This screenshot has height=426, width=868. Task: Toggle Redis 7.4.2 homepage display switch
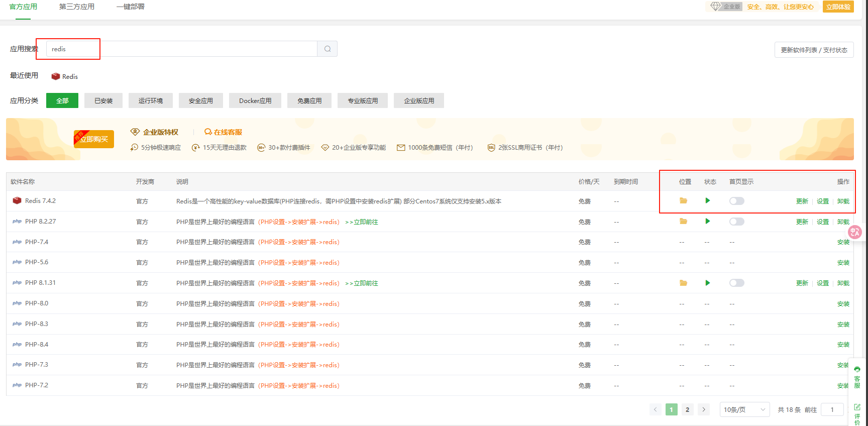tap(737, 201)
